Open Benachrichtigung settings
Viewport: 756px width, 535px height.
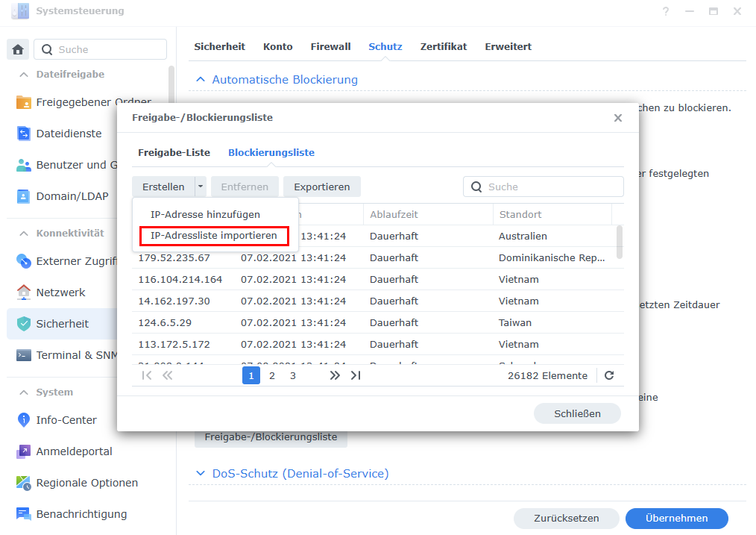tap(81, 514)
